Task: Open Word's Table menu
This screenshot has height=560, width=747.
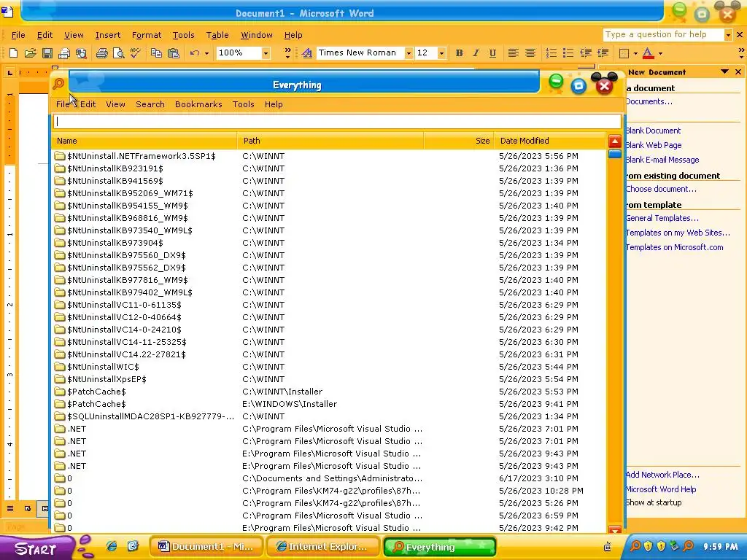Action: coord(217,35)
